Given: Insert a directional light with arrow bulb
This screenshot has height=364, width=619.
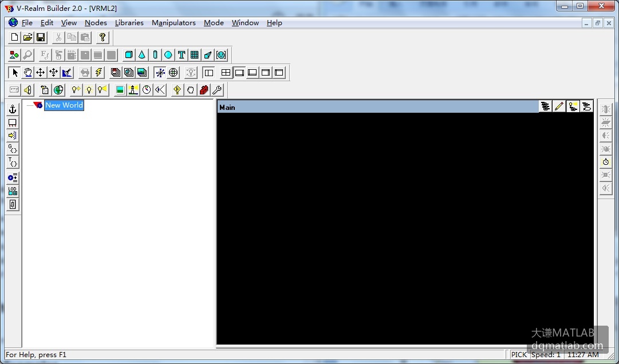Looking at the screenshot, I should (x=76, y=90).
